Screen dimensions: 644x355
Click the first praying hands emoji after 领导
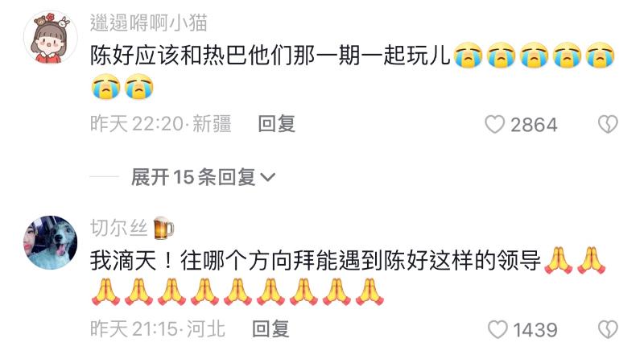pos(558,260)
